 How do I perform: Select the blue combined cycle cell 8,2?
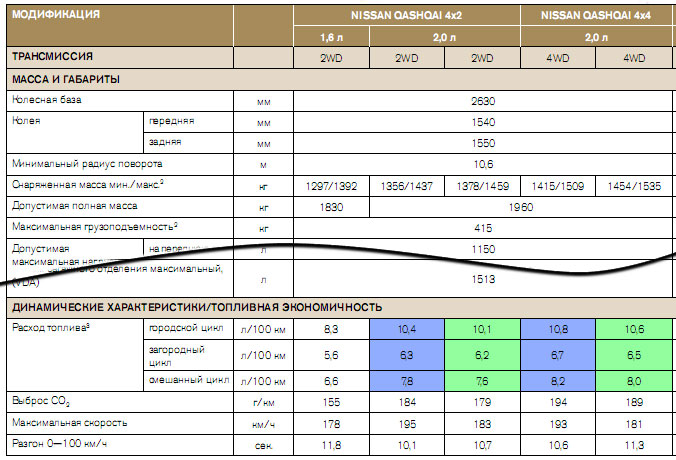(558, 381)
